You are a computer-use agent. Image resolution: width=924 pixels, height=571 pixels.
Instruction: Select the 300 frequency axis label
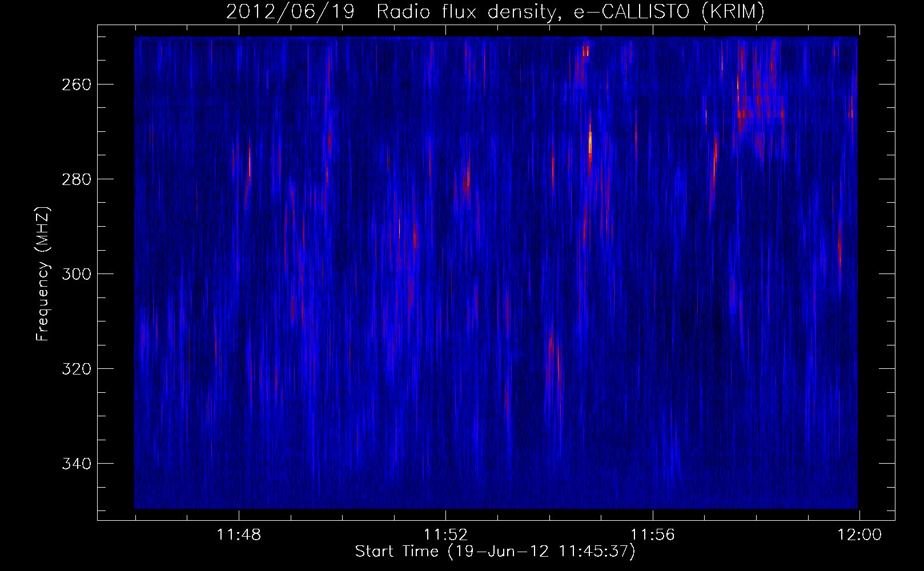(75, 274)
